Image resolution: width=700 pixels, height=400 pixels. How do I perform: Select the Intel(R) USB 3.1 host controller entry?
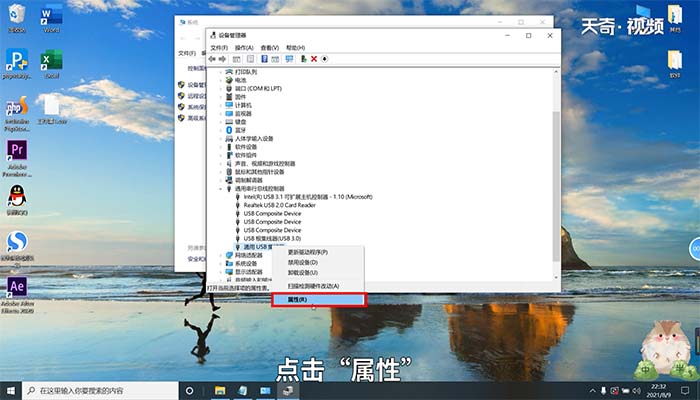[x=308, y=197]
